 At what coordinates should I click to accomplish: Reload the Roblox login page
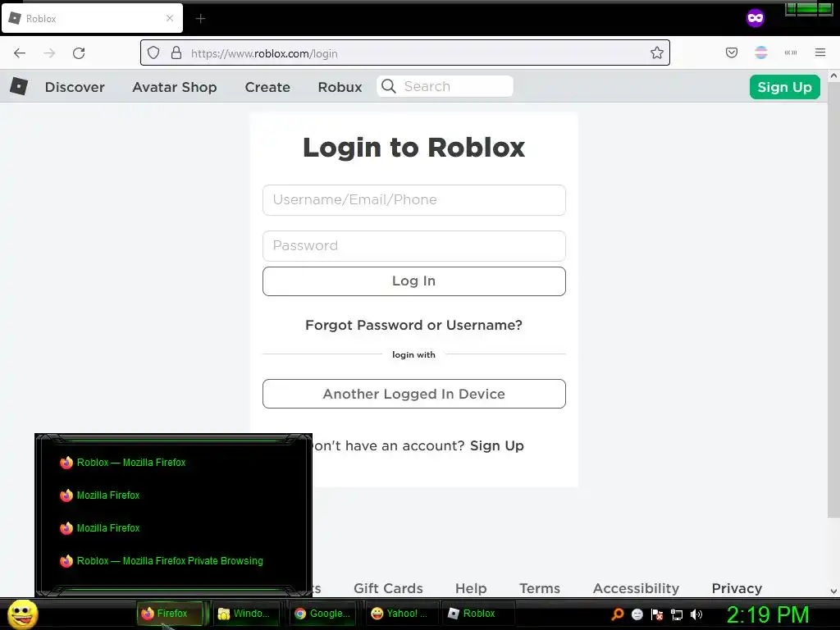79,53
